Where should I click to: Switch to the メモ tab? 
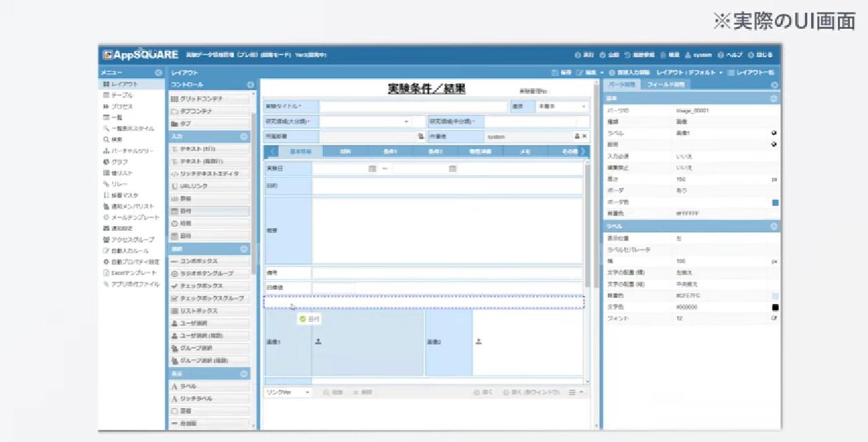click(x=525, y=152)
